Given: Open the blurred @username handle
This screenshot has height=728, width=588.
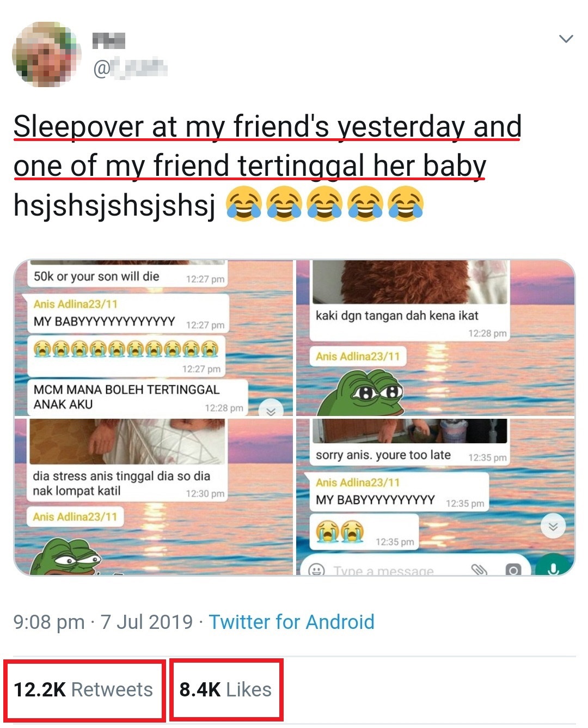Looking at the screenshot, I should (x=130, y=69).
